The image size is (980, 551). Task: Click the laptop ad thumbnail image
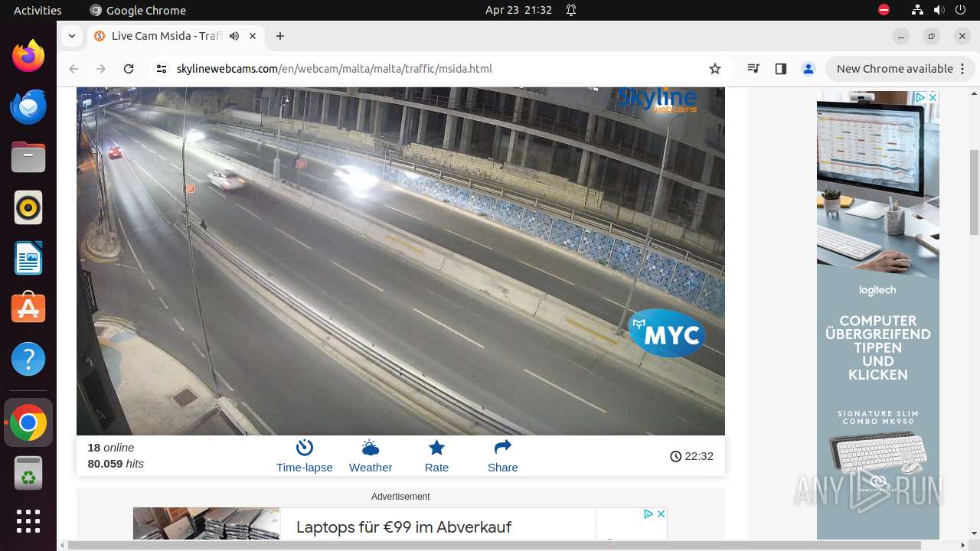207,524
